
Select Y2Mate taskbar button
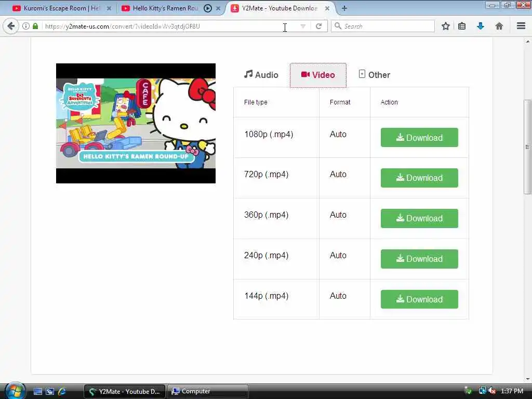click(x=125, y=391)
